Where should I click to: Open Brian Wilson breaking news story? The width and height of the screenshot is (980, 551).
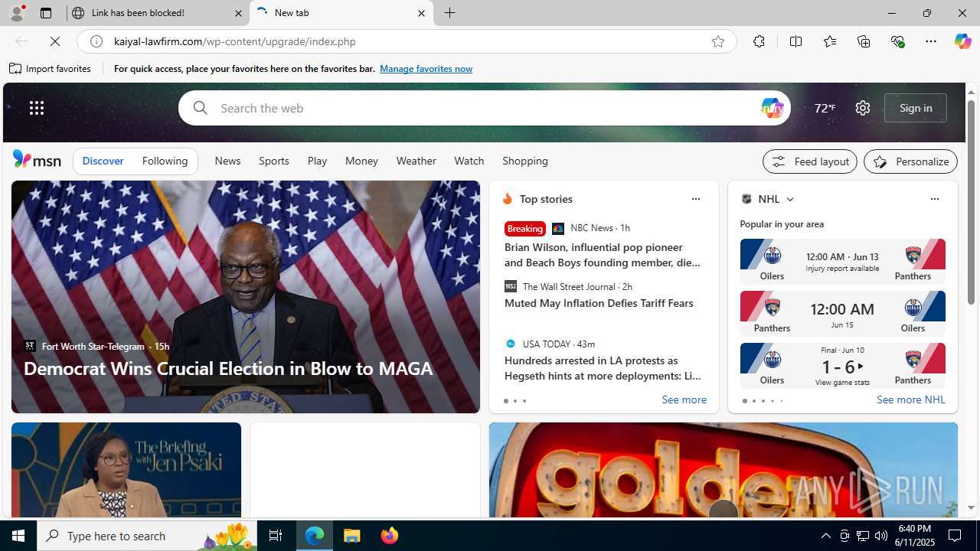602,255
